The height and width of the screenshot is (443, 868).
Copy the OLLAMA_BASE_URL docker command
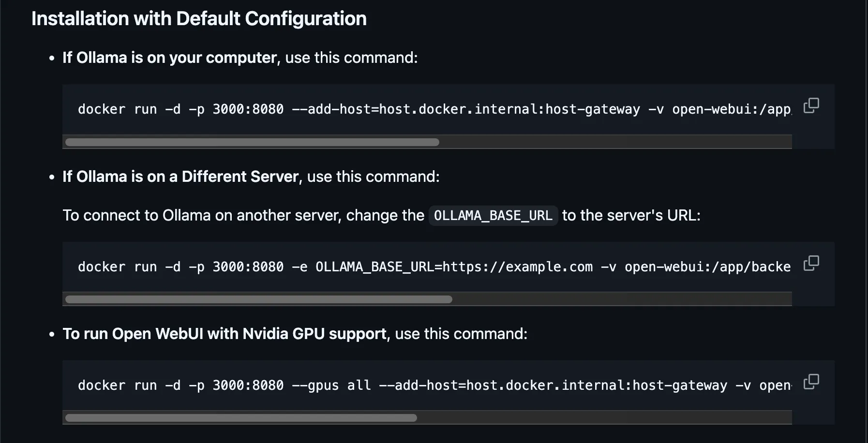coord(811,263)
